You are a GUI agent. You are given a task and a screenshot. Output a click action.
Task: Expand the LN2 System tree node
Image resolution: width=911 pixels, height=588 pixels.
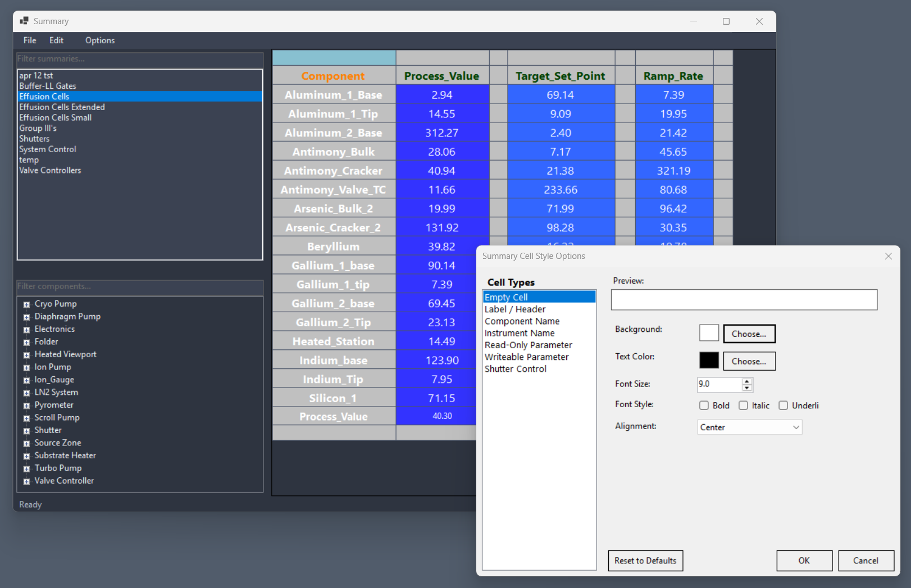(x=26, y=393)
